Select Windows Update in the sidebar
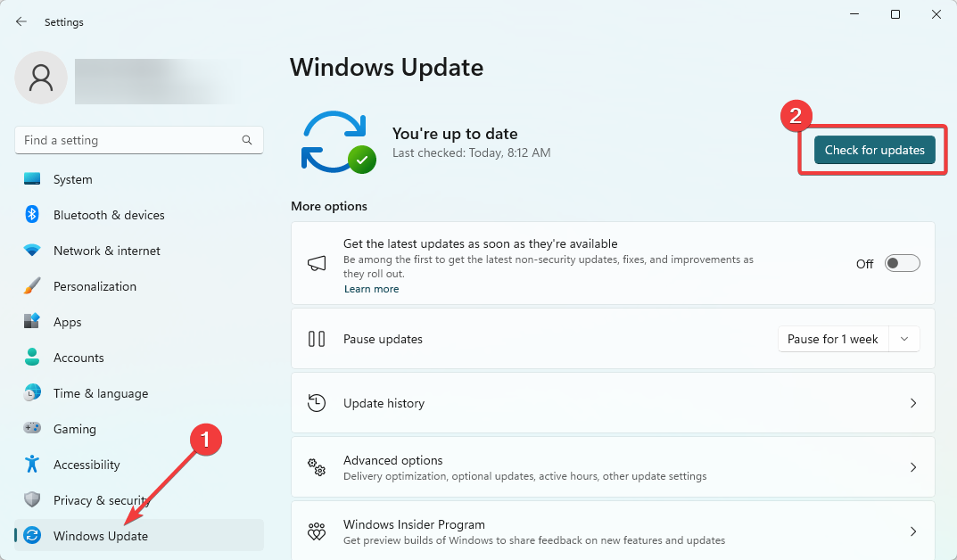Screen dimensions: 957x560 point(139,536)
